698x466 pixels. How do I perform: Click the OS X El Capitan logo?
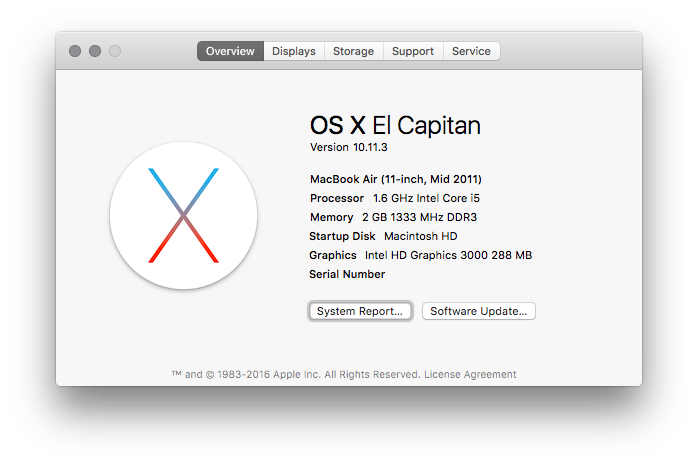[183, 215]
